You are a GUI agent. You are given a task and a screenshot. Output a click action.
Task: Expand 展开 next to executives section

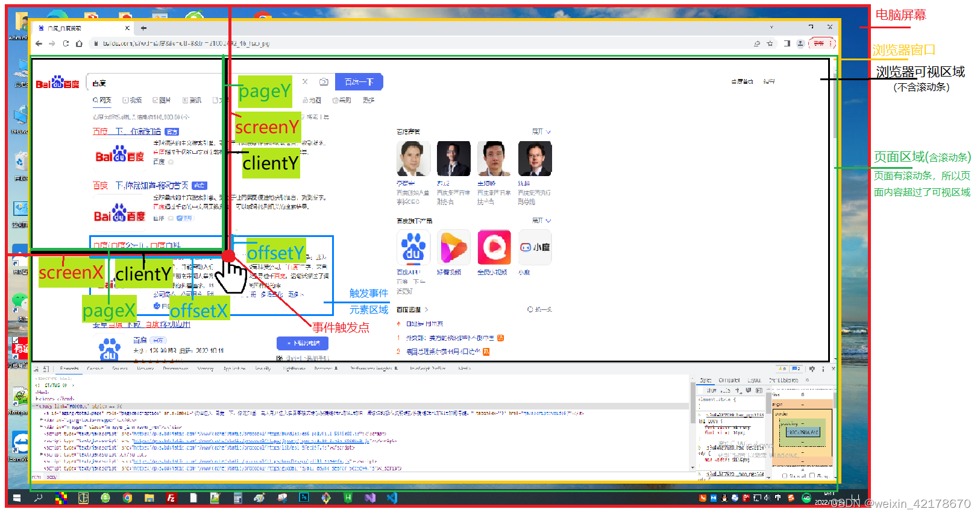point(541,131)
